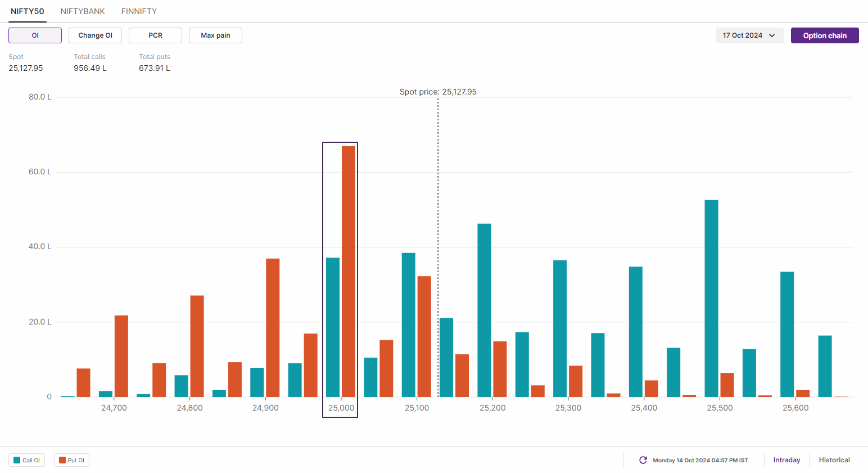
Task: Click the Total calls value 956.49 L
Action: (x=90, y=68)
